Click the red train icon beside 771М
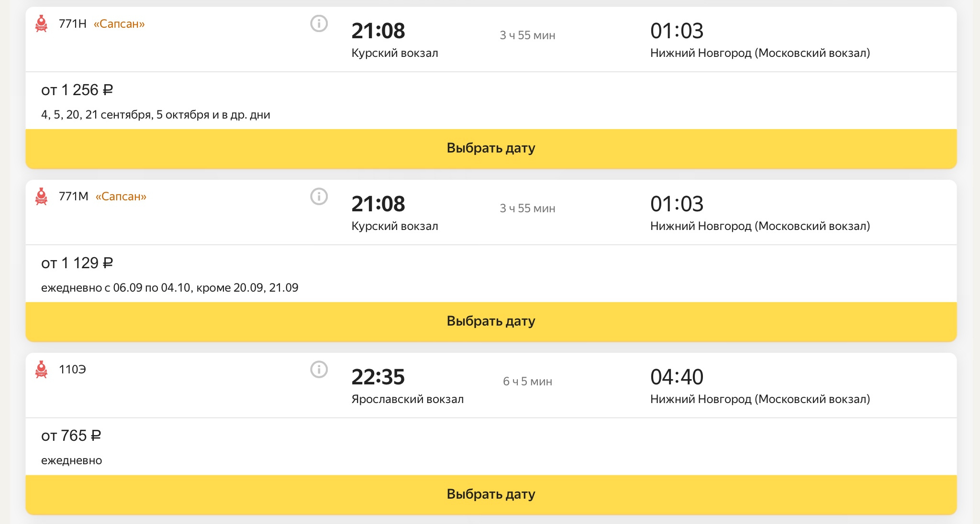This screenshot has width=980, height=524. [x=42, y=196]
